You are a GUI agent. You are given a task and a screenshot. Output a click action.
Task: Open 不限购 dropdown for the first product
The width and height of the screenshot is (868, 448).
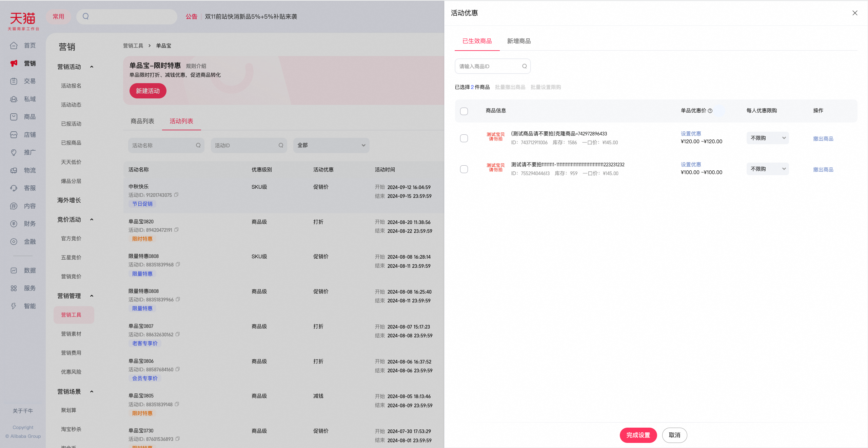(x=767, y=138)
